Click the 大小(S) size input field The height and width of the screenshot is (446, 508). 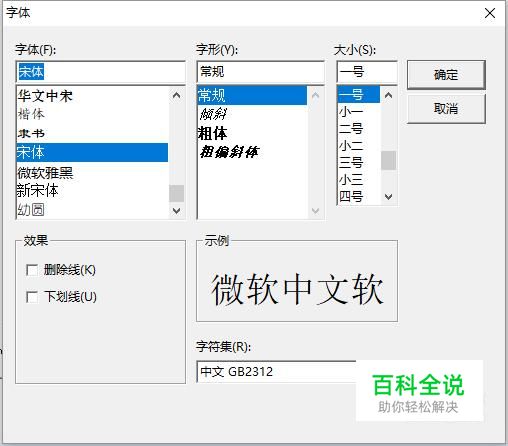pyautogui.click(x=367, y=72)
